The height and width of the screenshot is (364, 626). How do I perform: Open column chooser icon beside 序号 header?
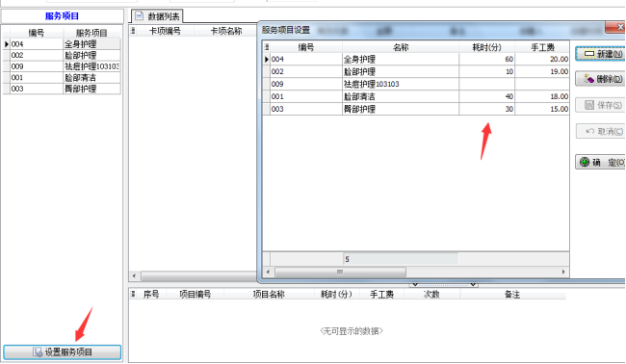[x=133, y=294]
